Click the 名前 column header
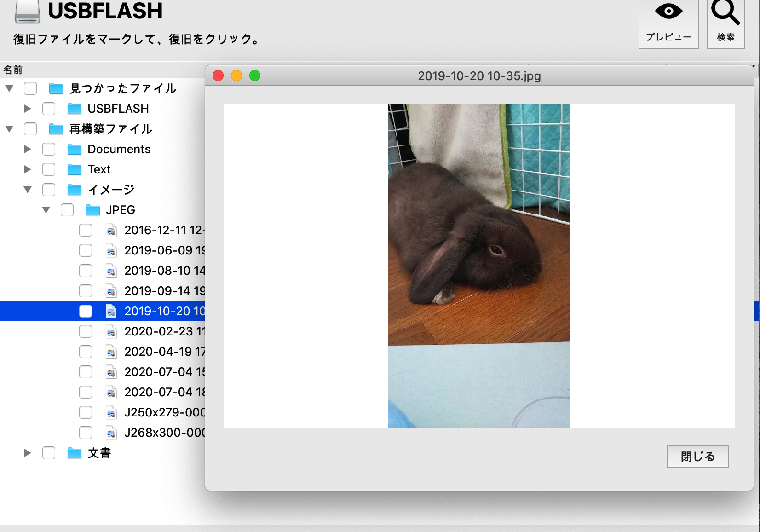Viewport: 760px width, 532px height. coord(13,70)
